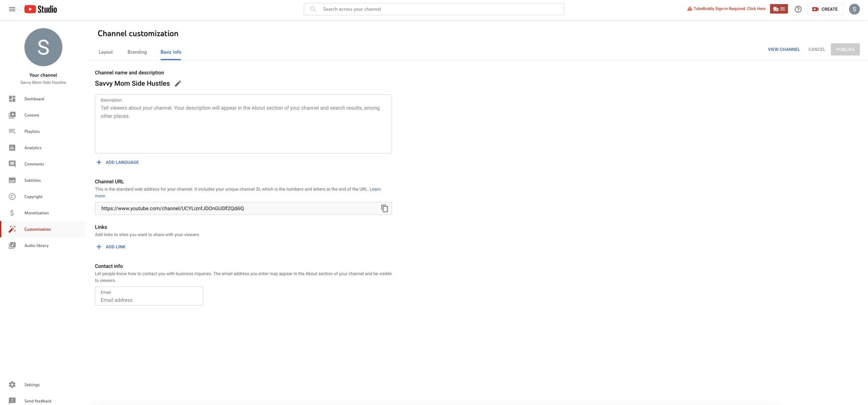The height and width of the screenshot is (405, 868).
Task: Edit channel name with pencil icon
Action: [178, 84]
